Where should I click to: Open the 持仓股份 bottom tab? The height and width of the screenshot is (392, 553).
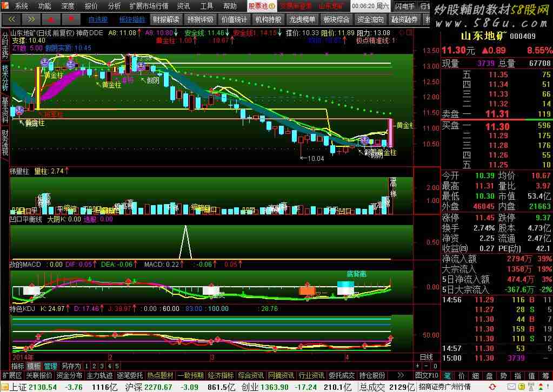pos(372,375)
